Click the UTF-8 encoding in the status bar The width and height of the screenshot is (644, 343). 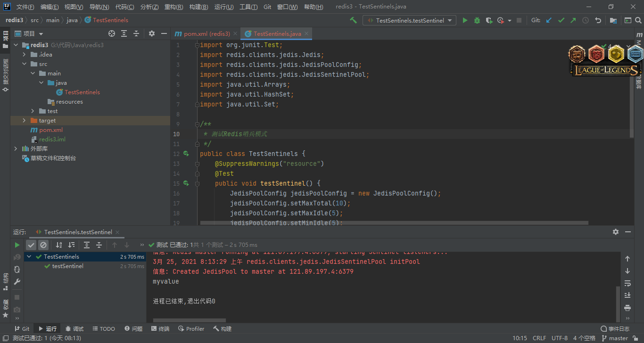click(x=560, y=338)
